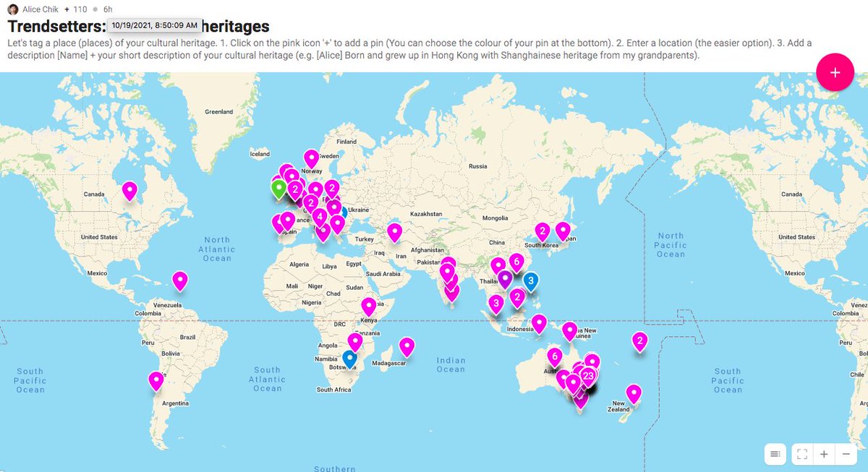Screen dimensions: 868x472
Task: Select the pink pin over Kenya
Action: (369, 306)
